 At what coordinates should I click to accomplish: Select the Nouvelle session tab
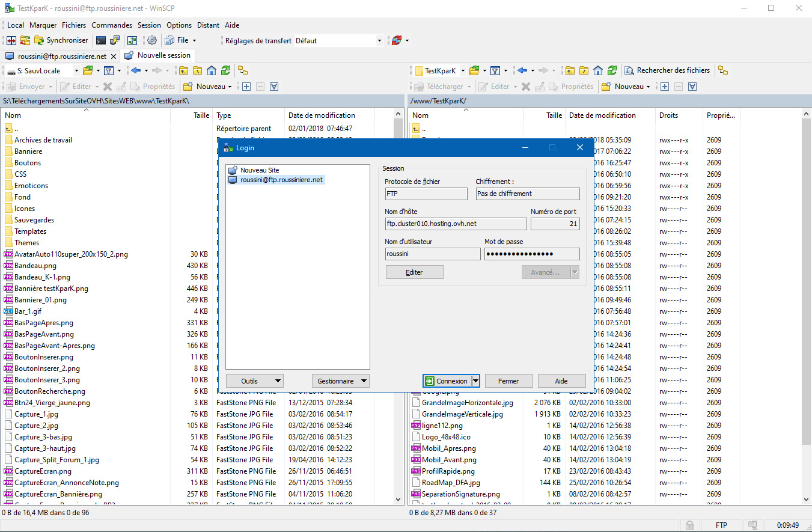click(158, 55)
